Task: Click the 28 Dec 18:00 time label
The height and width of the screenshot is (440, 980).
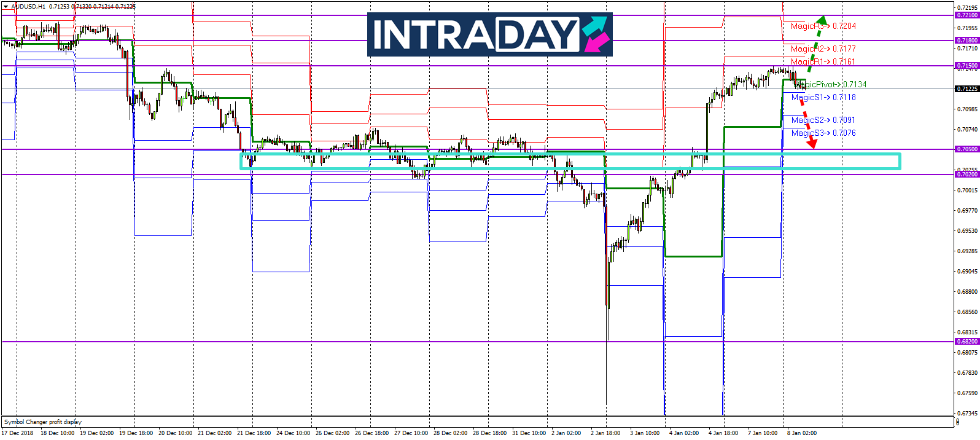Action: 489,433
